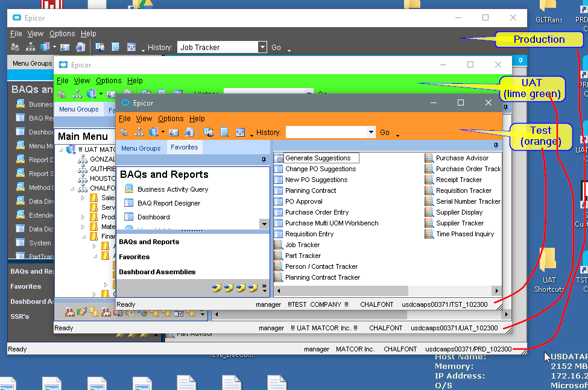The height and width of the screenshot is (390, 588).
Task: Open Options menu in Production window
Action: (62, 34)
